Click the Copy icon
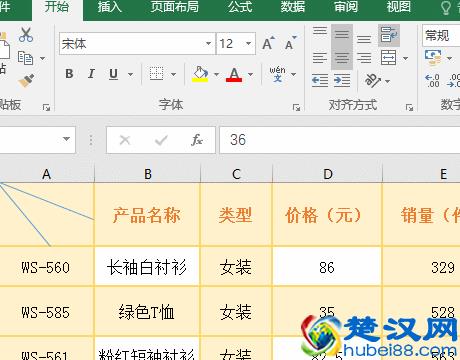 tap(25, 58)
